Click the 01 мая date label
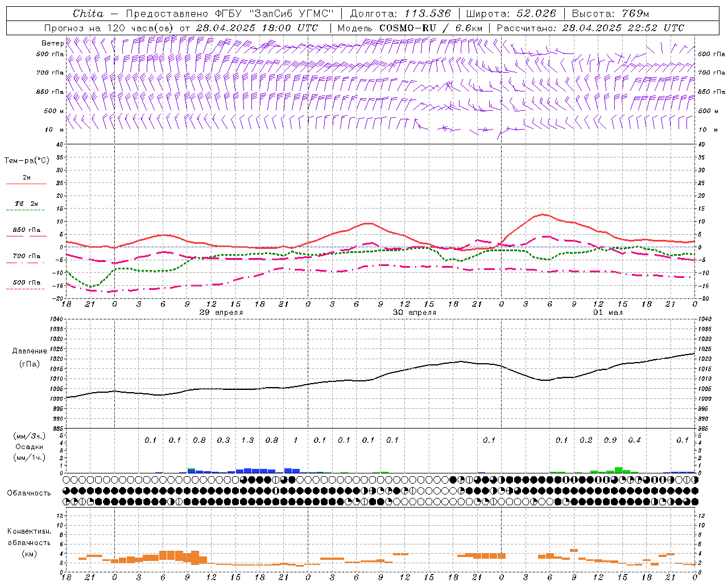The image size is (728, 582). click(x=608, y=313)
